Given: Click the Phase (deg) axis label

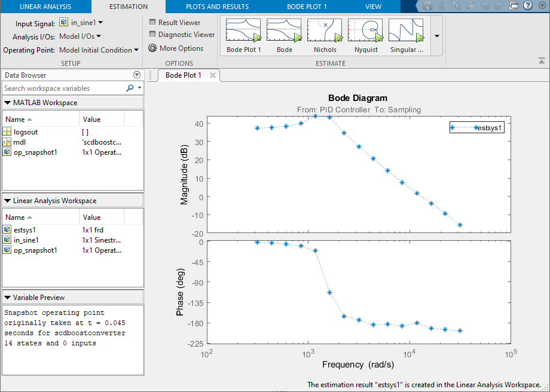Looking at the screenshot, I should pyautogui.click(x=179, y=292).
